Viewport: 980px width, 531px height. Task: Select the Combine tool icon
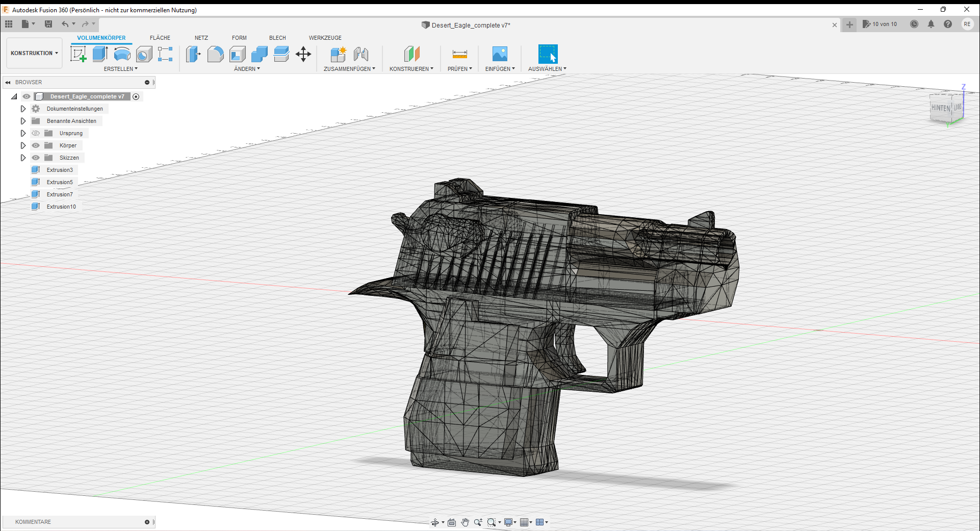pyautogui.click(x=259, y=54)
